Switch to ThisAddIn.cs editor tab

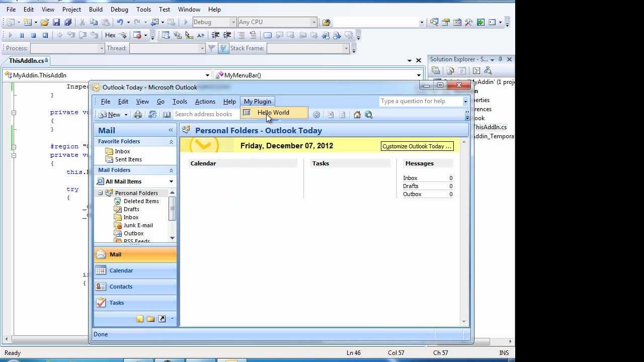[28, 60]
